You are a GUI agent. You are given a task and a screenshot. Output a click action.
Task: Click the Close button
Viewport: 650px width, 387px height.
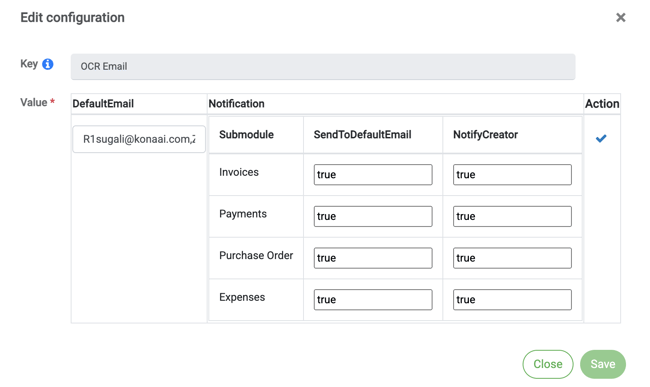(548, 364)
